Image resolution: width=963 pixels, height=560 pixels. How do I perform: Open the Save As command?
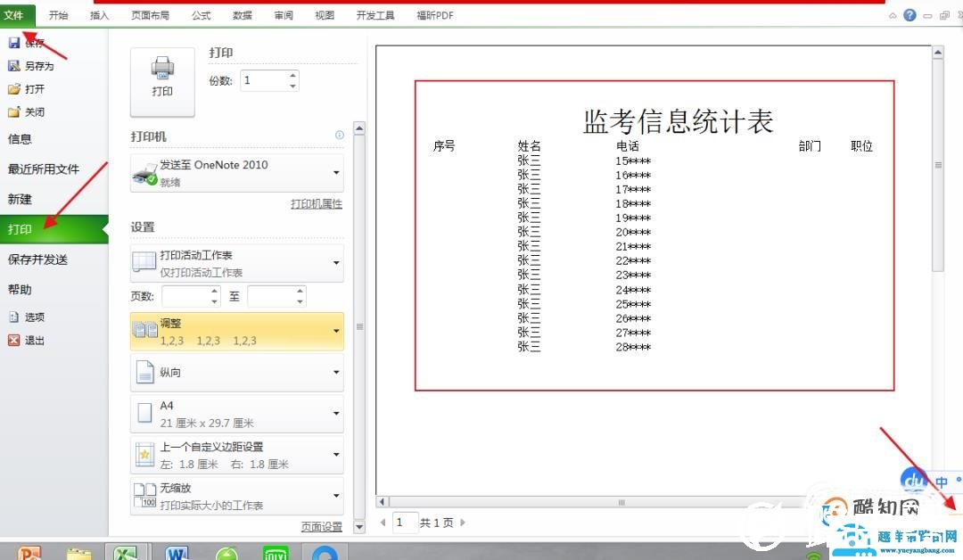pos(30,66)
